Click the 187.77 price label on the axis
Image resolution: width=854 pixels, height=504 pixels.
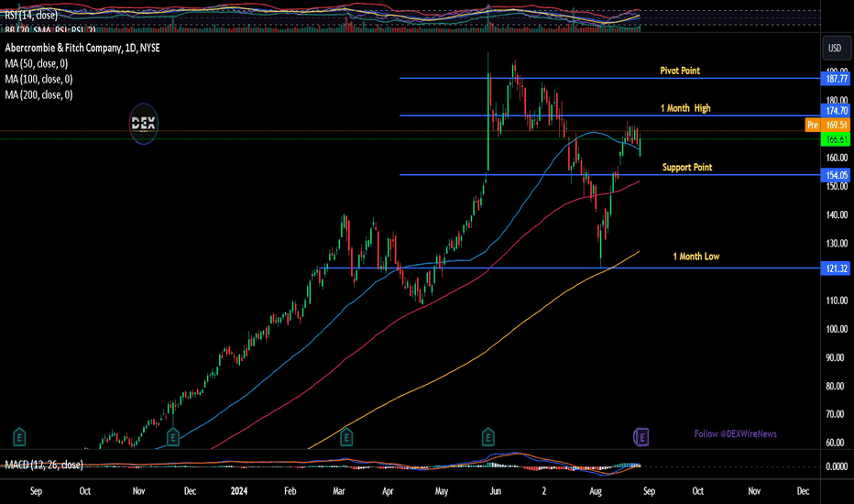pos(836,79)
